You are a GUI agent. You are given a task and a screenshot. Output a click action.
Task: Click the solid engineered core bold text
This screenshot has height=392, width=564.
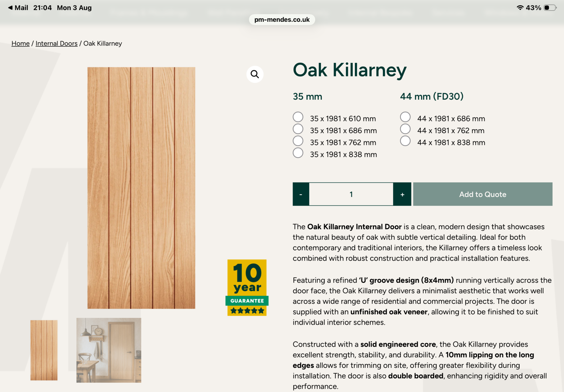(x=398, y=344)
